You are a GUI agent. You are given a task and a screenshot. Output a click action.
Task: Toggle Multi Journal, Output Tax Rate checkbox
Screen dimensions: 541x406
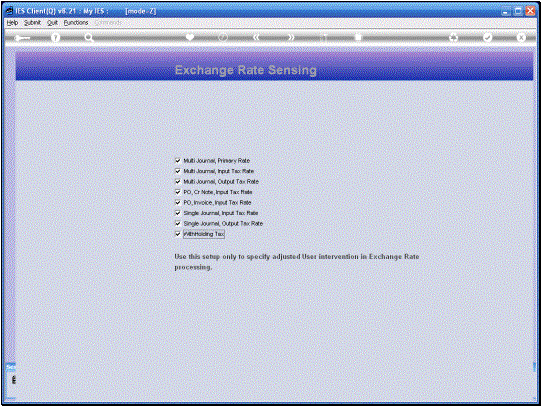[178, 181]
